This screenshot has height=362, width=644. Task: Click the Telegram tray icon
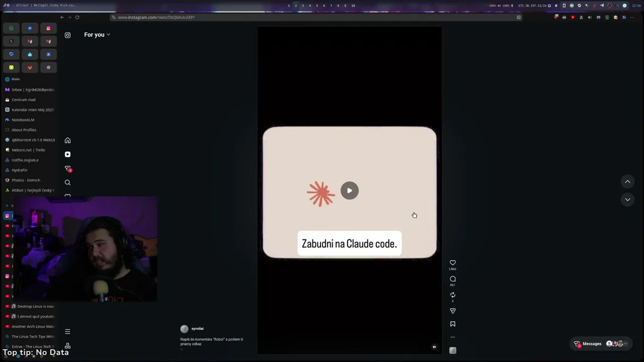[602, 6]
